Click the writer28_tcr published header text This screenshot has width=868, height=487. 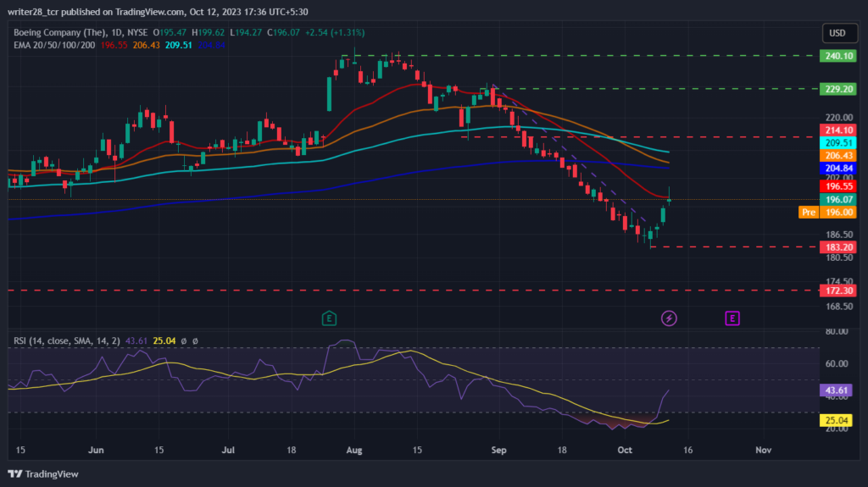point(158,12)
